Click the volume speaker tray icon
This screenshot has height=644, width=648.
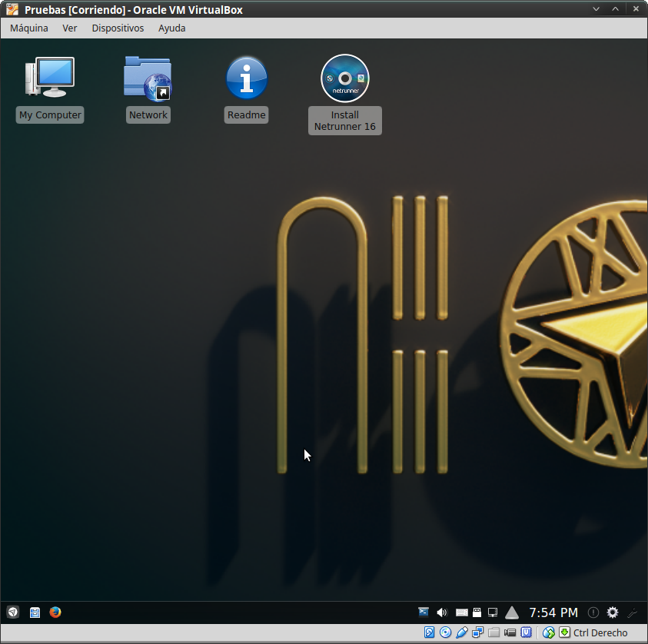[x=442, y=612]
